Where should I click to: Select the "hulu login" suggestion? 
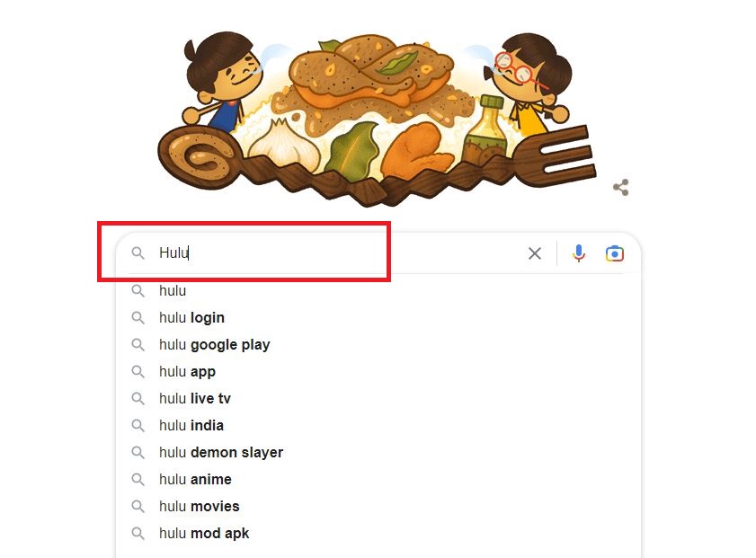[191, 317]
